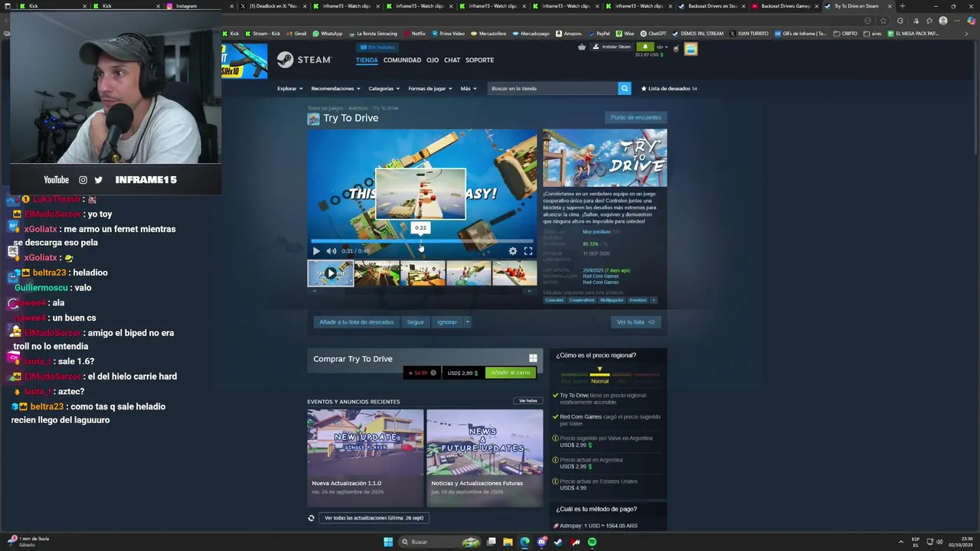Viewport: 980px width, 551px height.
Task: Open the PayPal bookmark
Action: click(x=599, y=34)
